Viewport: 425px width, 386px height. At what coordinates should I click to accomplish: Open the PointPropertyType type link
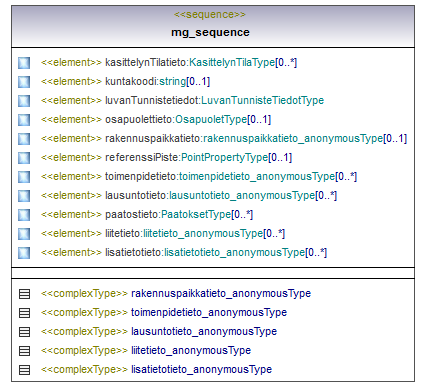tap(224, 157)
